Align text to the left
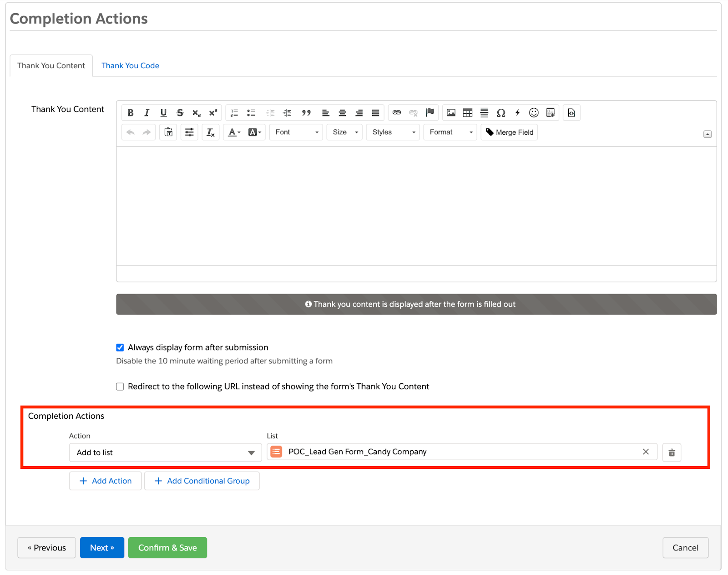 pyautogui.click(x=326, y=112)
